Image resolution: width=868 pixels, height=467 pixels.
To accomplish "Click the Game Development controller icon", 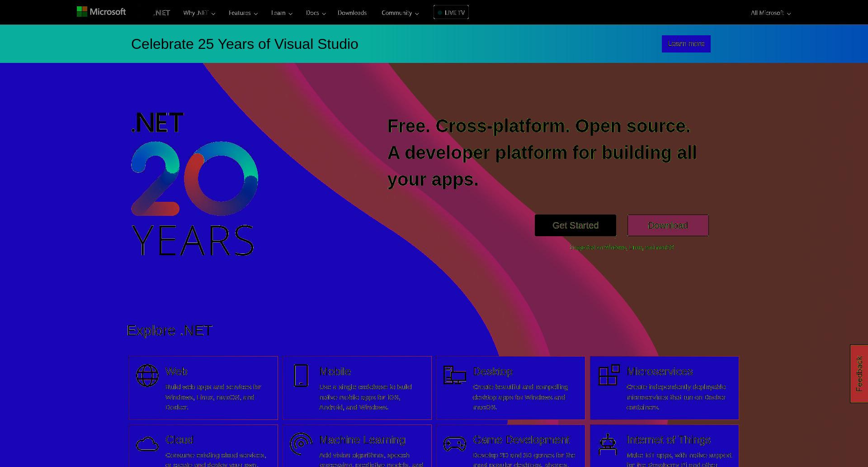I will [x=455, y=444].
